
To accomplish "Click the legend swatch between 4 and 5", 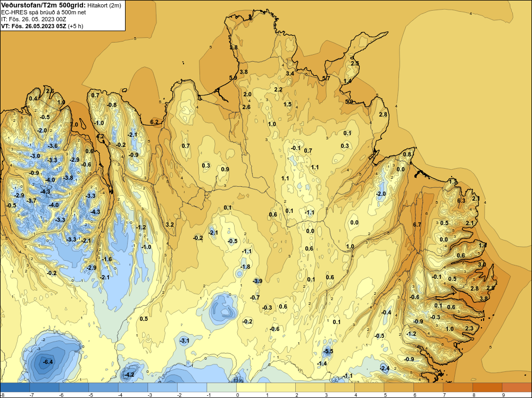I will (370, 387).
